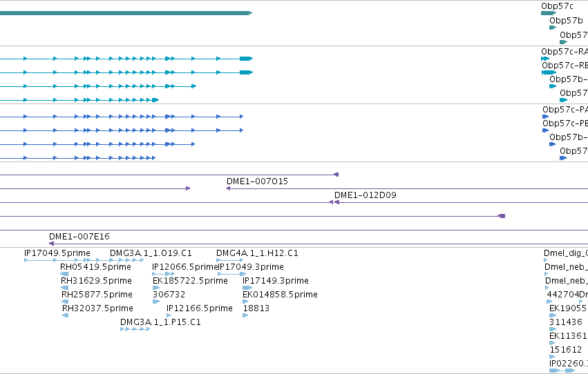Click the IP12166.5prime EST label
Screen dimensions: 588x374
point(200,308)
